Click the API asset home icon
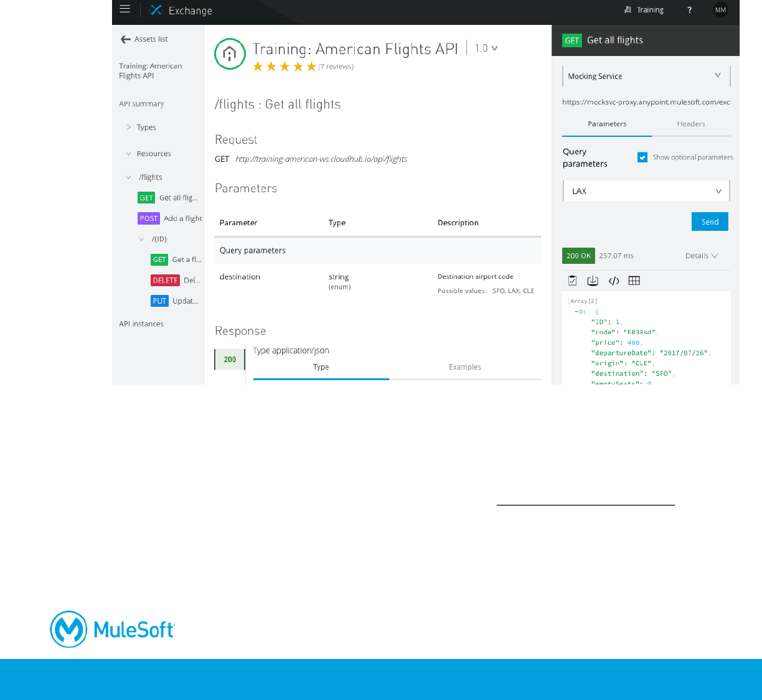Image resolution: width=762 pixels, height=700 pixels. (230, 54)
